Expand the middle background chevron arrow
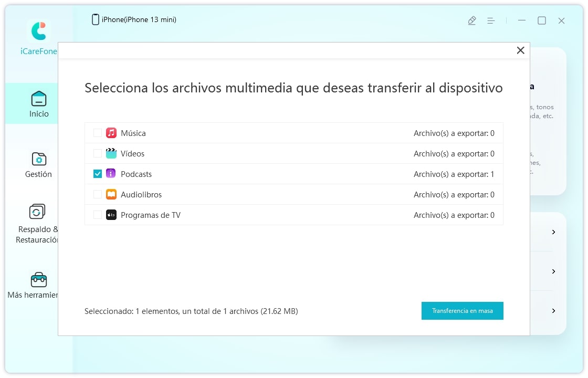This screenshot has width=588, height=378. 553,271
